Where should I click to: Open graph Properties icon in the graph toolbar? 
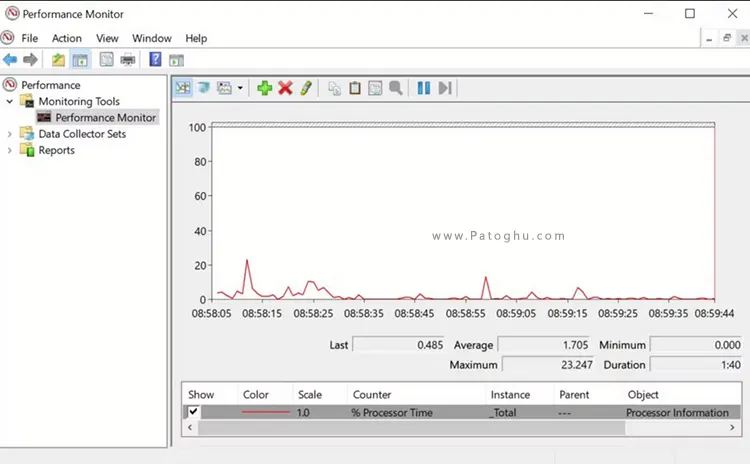click(x=375, y=88)
